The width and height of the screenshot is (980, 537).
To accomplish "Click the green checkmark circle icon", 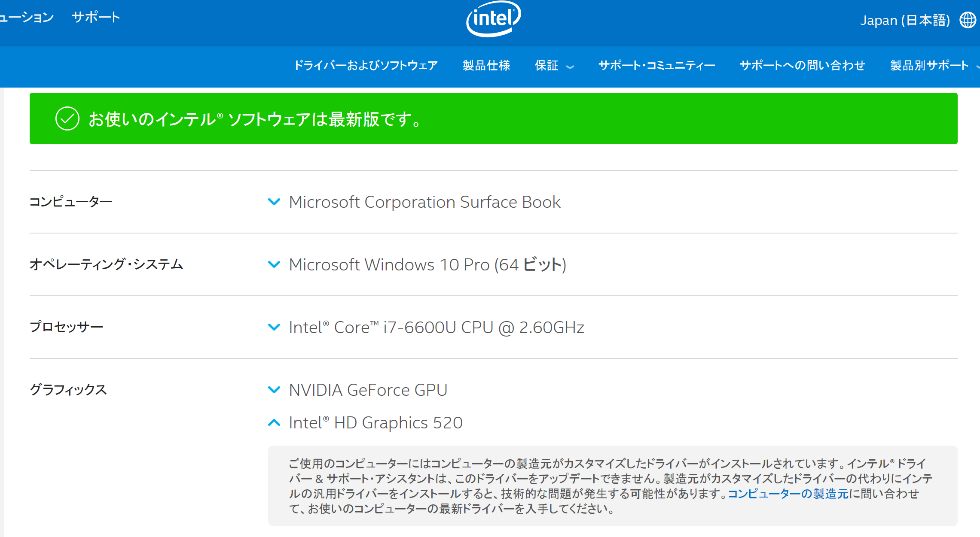I will 67,118.
